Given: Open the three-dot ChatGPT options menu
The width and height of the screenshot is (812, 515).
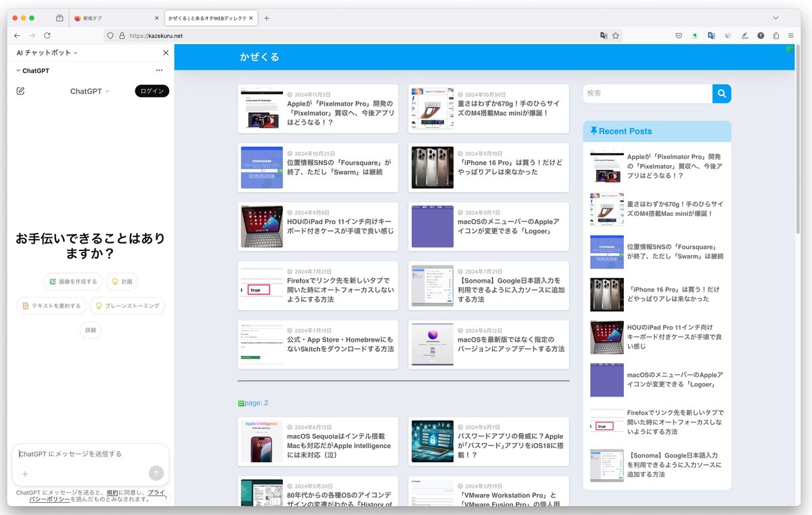Looking at the screenshot, I should (x=159, y=70).
